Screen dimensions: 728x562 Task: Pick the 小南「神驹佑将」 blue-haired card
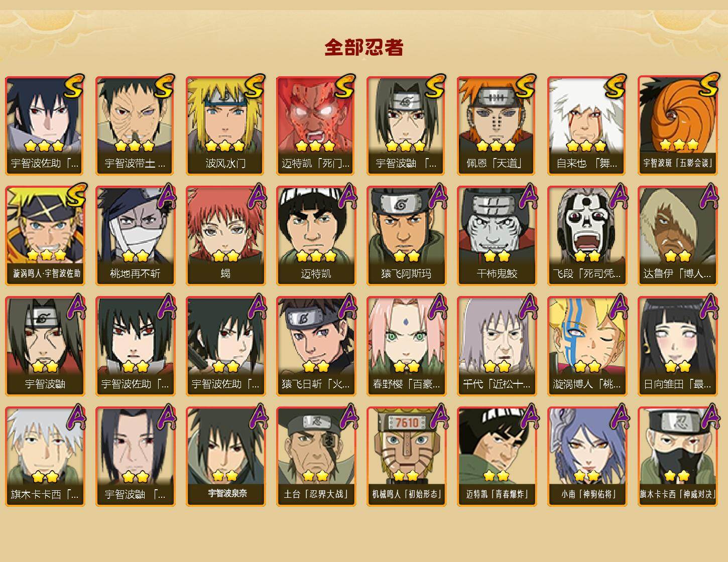pyautogui.click(x=587, y=457)
